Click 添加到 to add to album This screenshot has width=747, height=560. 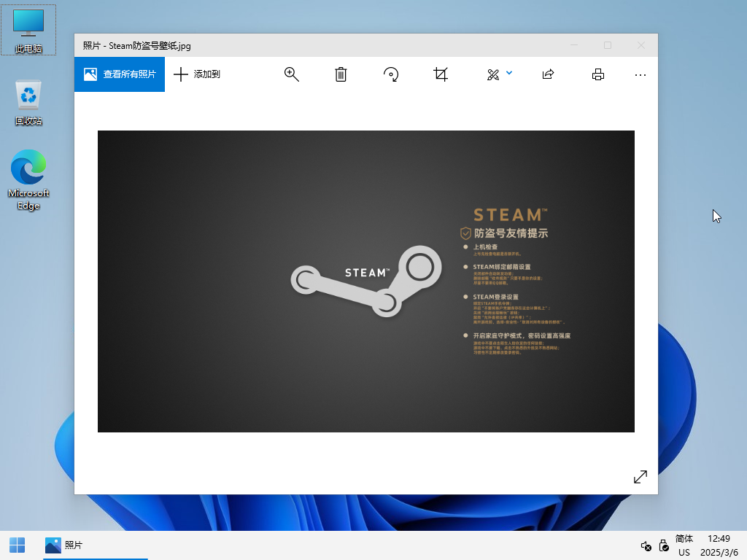tap(197, 74)
